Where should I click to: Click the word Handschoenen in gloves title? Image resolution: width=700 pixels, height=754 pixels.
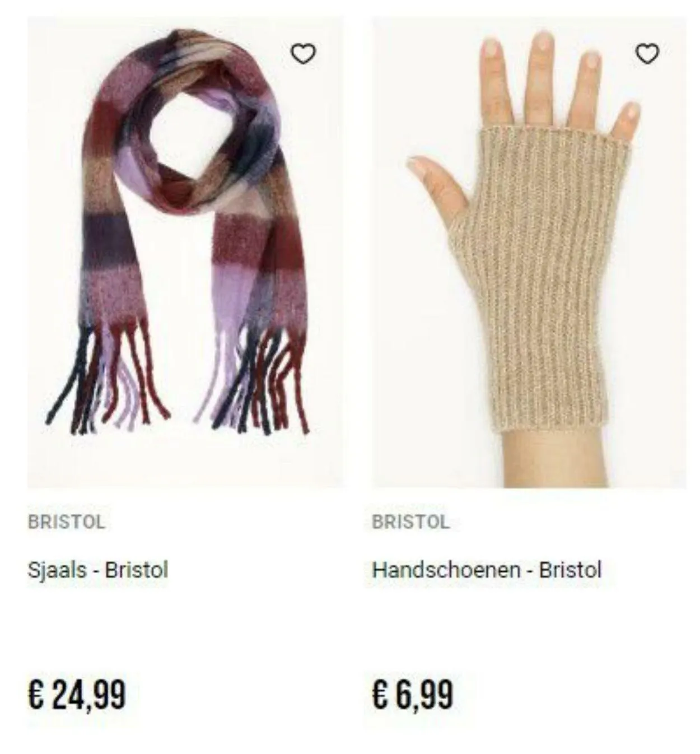point(446,570)
